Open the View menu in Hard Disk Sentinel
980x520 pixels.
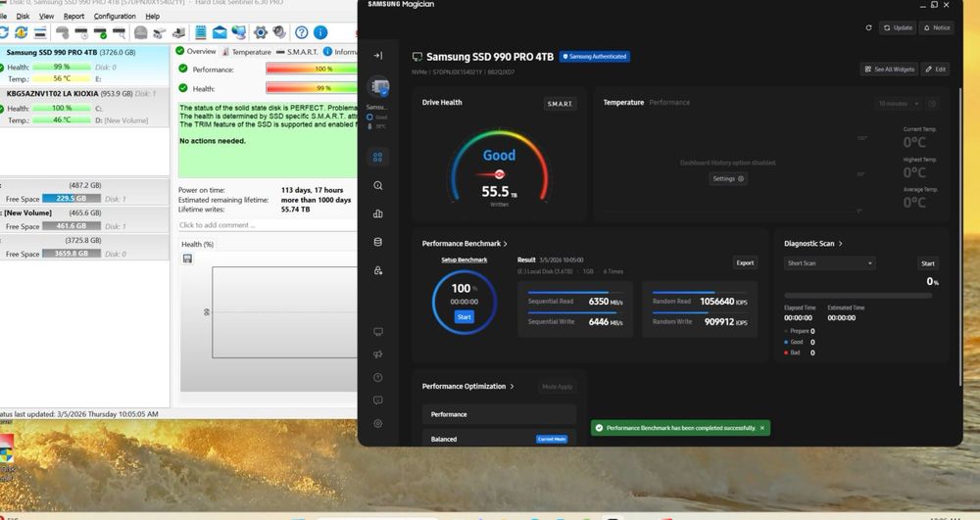click(x=46, y=17)
